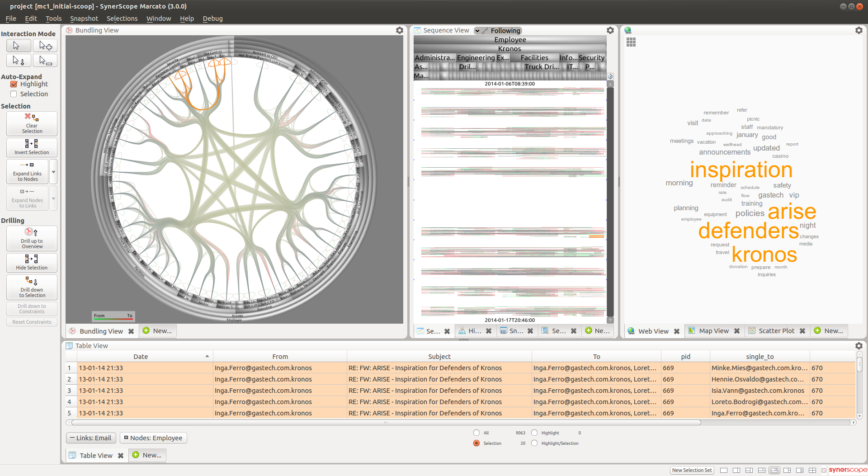Click the word 'kronos' in the word cloud
Viewport: 868px width, 476px height.
click(x=764, y=254)
